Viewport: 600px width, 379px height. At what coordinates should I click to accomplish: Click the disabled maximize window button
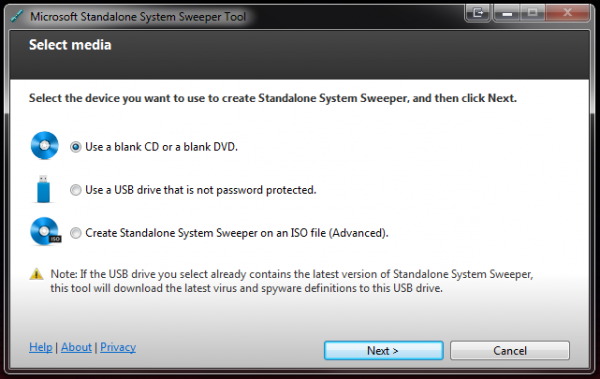pos(533,13)
